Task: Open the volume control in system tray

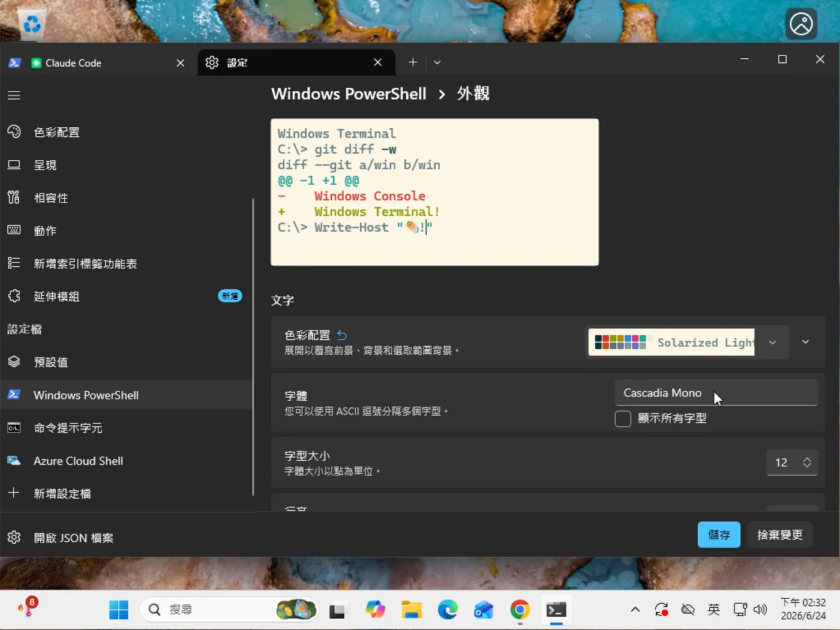Action: click(760, 610)
